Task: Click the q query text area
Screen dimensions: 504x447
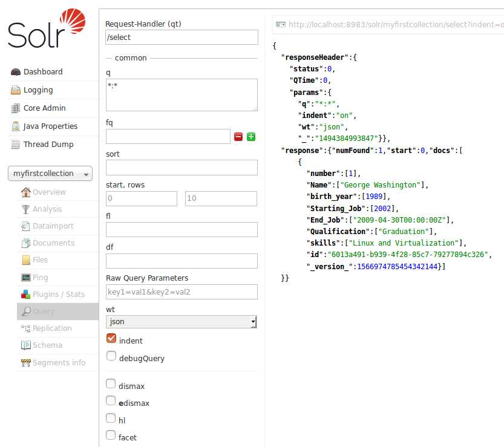Action: (182, 95)
